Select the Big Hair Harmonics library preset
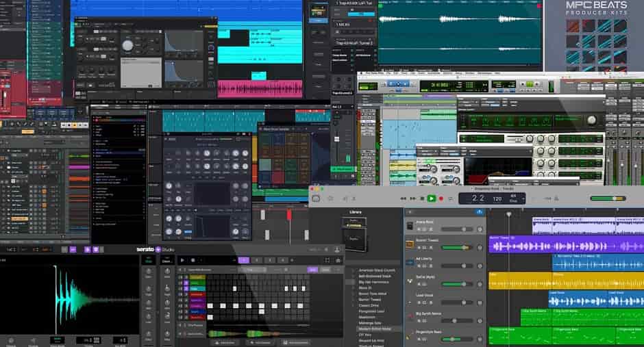Screen dimensions: 644x347 (374, 281)
